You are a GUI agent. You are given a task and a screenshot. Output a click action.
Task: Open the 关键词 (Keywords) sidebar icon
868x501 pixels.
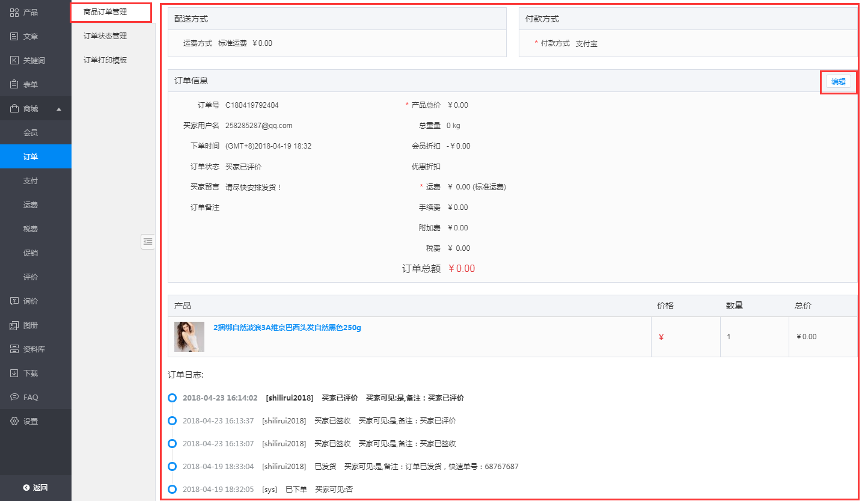click(14, 60)
